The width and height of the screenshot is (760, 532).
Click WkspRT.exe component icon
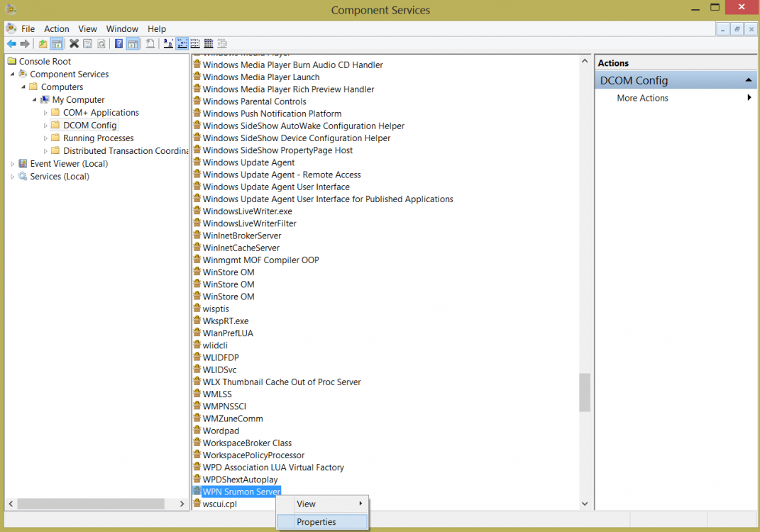point(197,321)
